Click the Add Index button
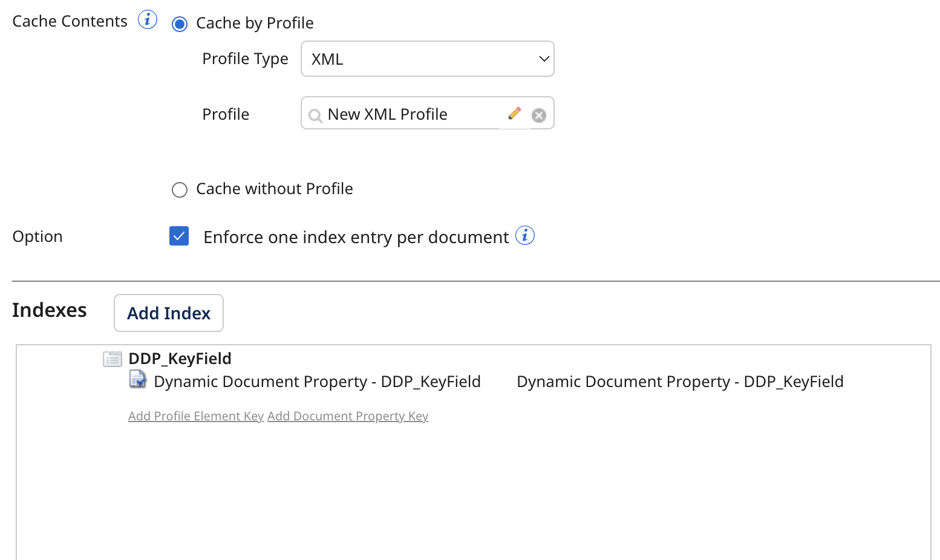Screen dimensions: 940x560 tap(168, 313)
